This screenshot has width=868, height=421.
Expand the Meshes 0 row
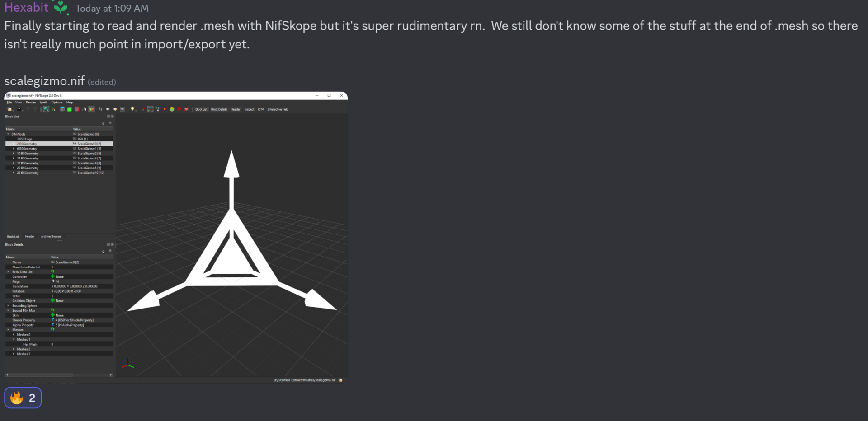(14, 334)
